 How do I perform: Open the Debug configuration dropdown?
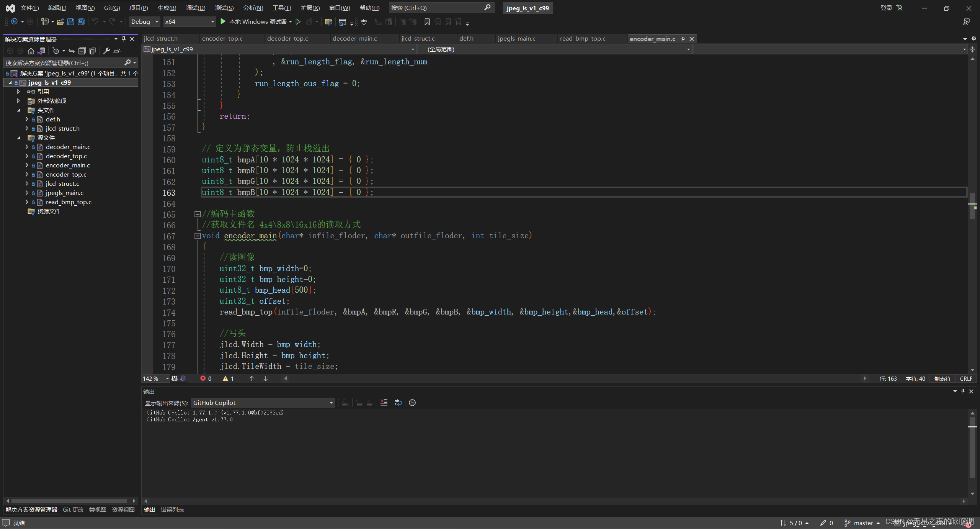pos(145,22)
